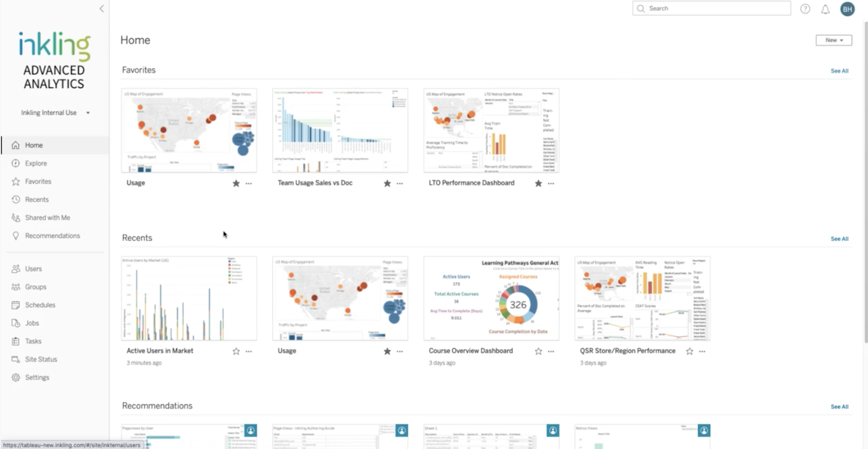Open the Usage thumbnail in Favorites
This screenshot has width=868, height=449.
189,131
